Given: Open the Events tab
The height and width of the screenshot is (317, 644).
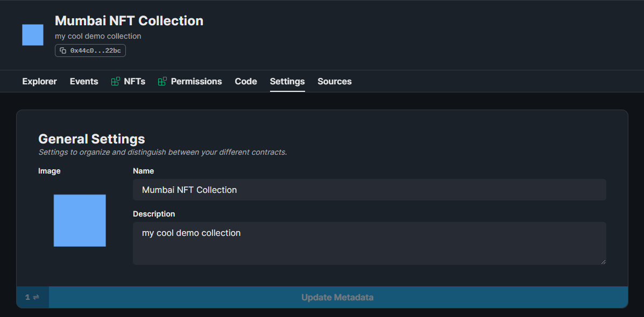Looking at the screenshot, I should [x=83, y=81].
